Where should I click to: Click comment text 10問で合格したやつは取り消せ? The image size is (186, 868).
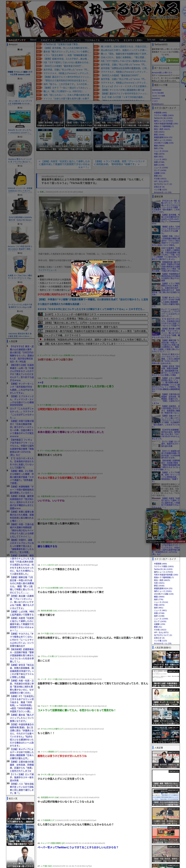(x=55, y=359)
